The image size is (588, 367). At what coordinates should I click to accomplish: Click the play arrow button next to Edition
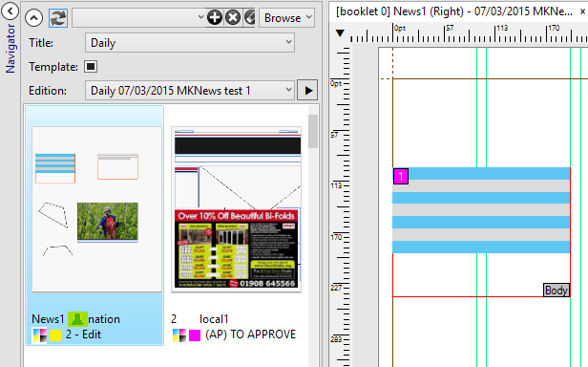[x=307, y=90]
